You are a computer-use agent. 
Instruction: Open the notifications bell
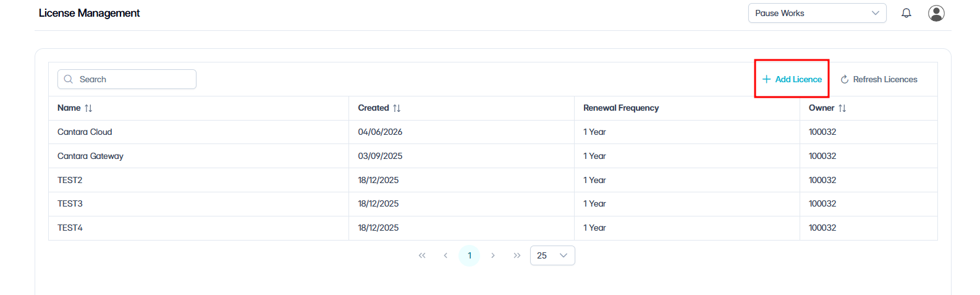coord(906,13)
